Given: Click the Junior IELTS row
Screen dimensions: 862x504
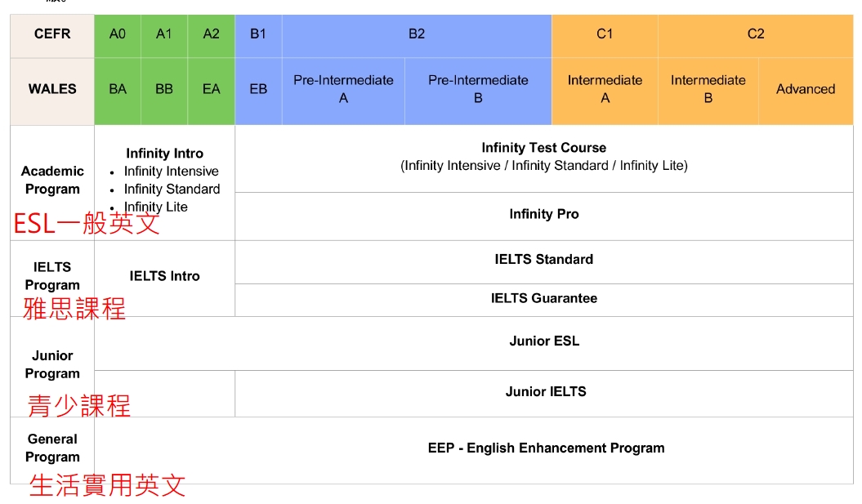Looking at the screenshot, I should point(545,392).
